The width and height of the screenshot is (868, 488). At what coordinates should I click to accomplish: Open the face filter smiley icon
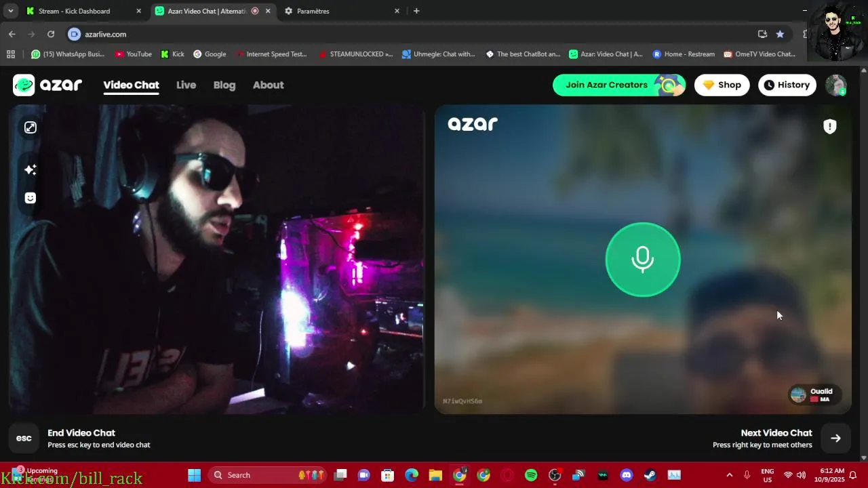click(x=31, y=198)
